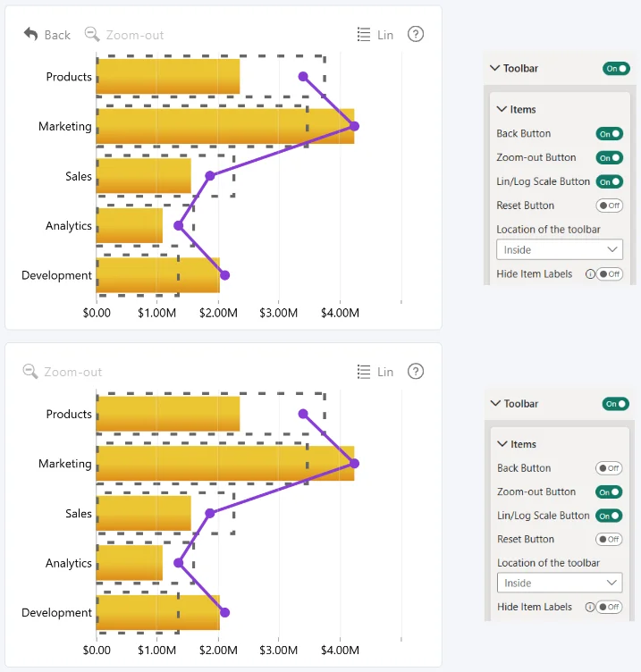Click the Back arrow icon in top chart

coord(31,34)
